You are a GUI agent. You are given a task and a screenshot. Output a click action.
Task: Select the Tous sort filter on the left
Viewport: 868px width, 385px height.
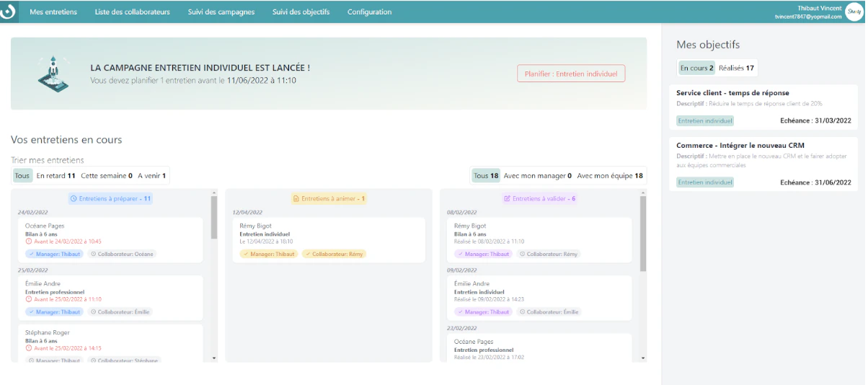pos(22,175)
